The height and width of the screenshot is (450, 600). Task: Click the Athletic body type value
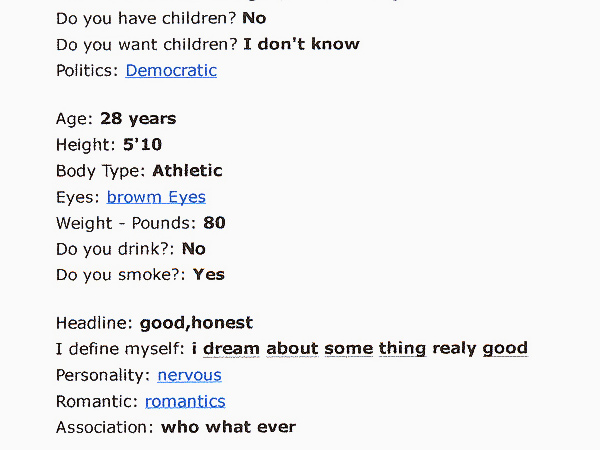click(x=187, y=171)
